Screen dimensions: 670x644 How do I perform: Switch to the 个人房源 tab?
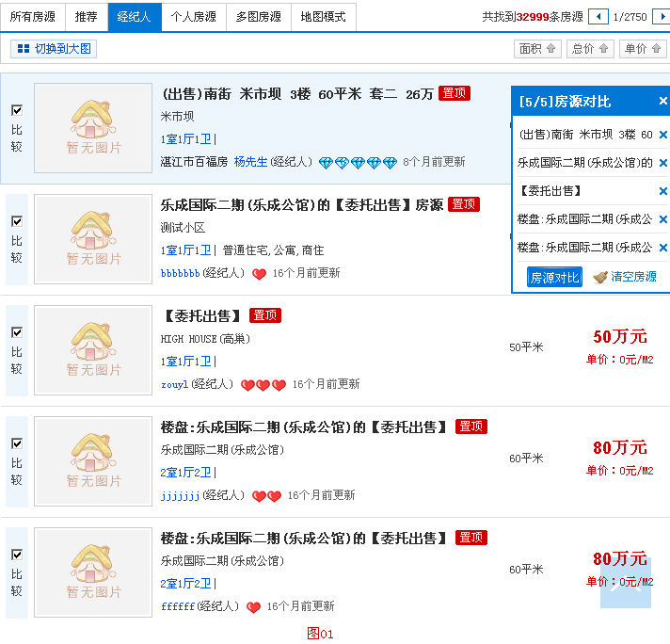tap(193, 17)
